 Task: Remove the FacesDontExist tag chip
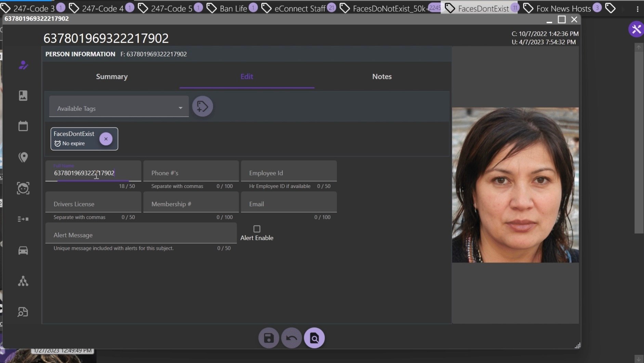(106, 139)
